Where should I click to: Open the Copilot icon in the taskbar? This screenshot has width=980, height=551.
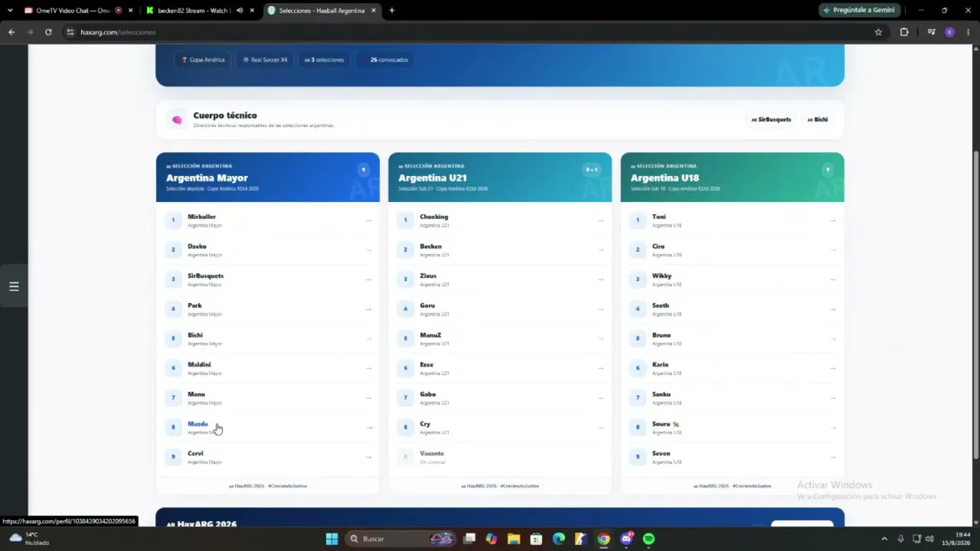[492, 539]
